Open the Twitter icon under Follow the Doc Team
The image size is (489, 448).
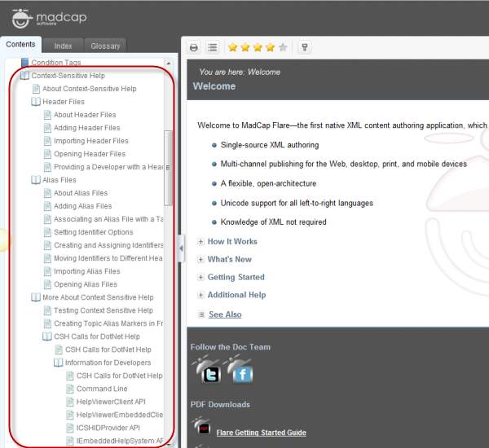pos(207,370)
